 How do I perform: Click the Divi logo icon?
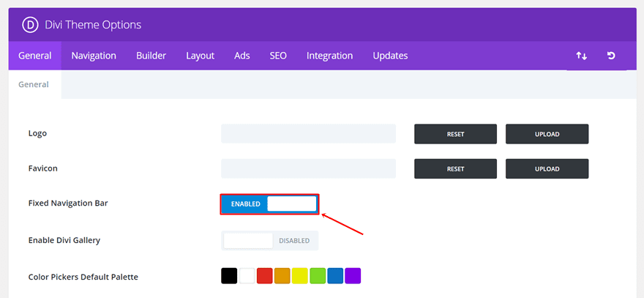(30, 25)
